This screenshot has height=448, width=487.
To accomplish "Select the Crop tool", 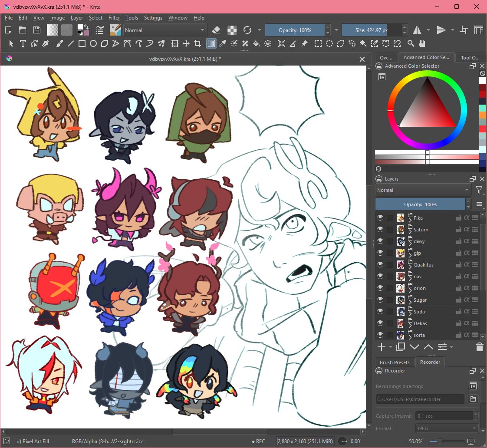I will click(197, 43).
